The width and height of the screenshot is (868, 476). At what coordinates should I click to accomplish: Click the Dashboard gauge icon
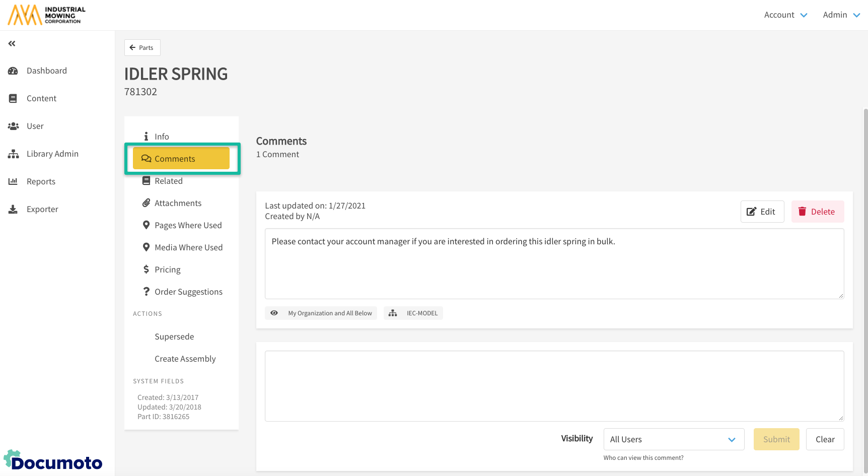pos(13,71)
